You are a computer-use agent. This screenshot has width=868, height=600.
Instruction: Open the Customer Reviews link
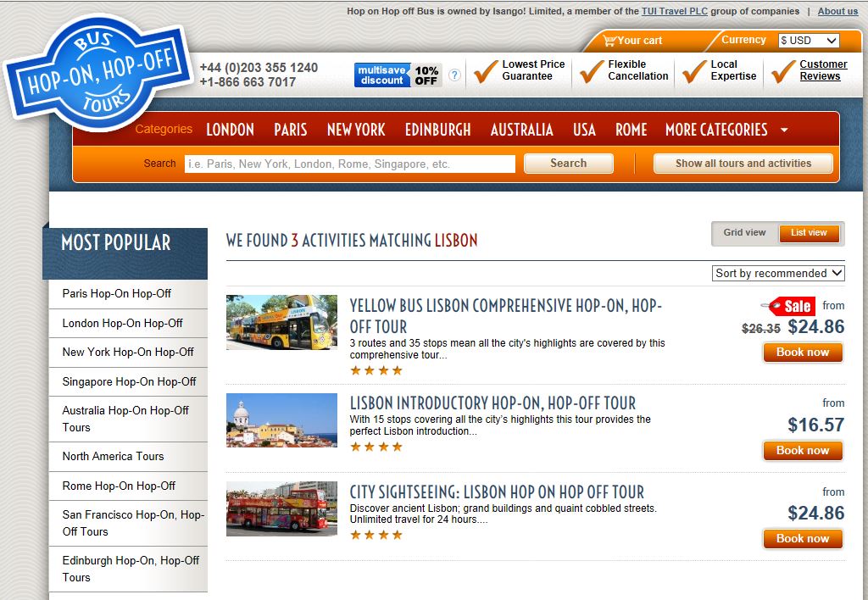(x=823, y=70)
